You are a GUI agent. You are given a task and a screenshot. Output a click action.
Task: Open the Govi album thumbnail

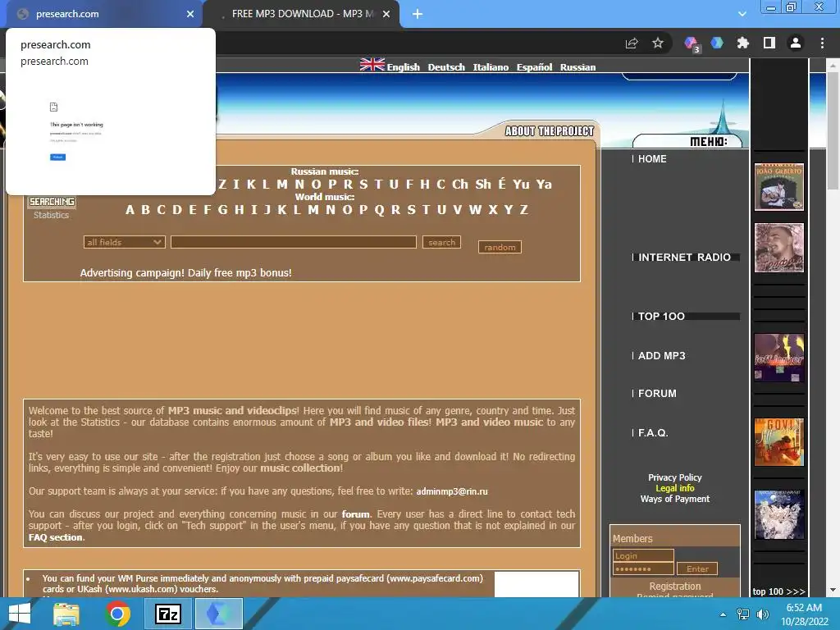[x=779, y=442]
